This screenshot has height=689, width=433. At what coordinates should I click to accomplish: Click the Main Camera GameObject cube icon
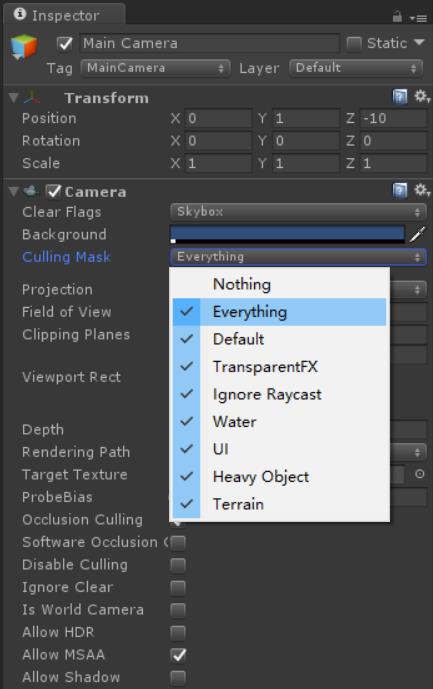(24, 47)
